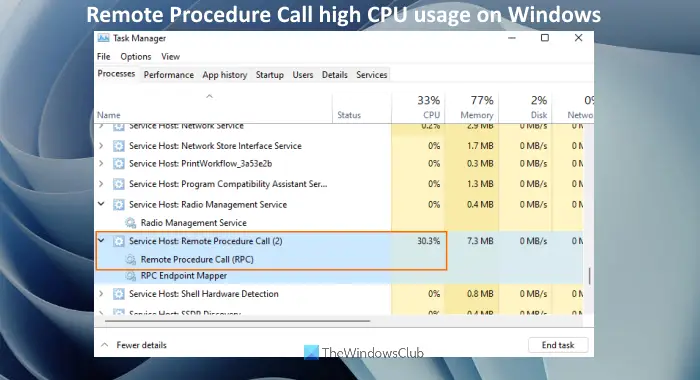Collapse view using Fewer details chevron

(104, 345)
